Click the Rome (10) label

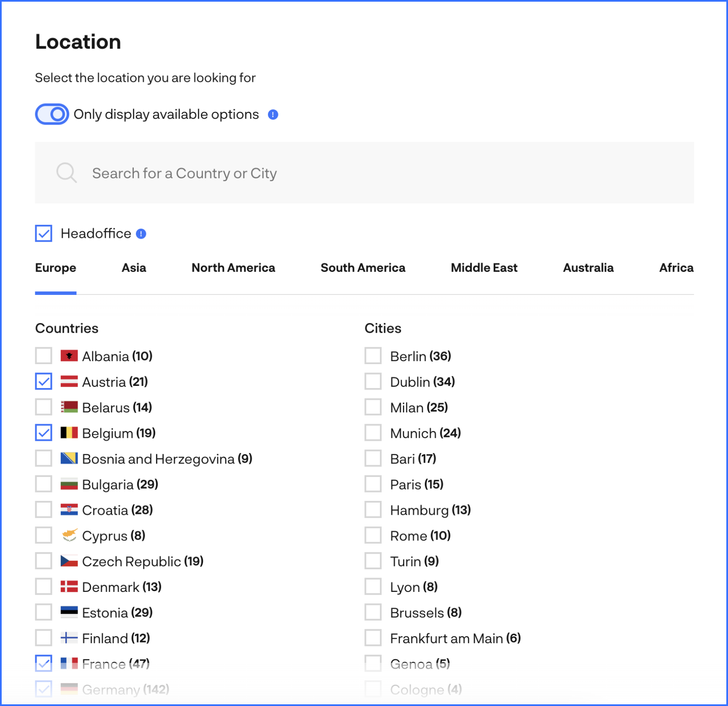pos(421,536)
